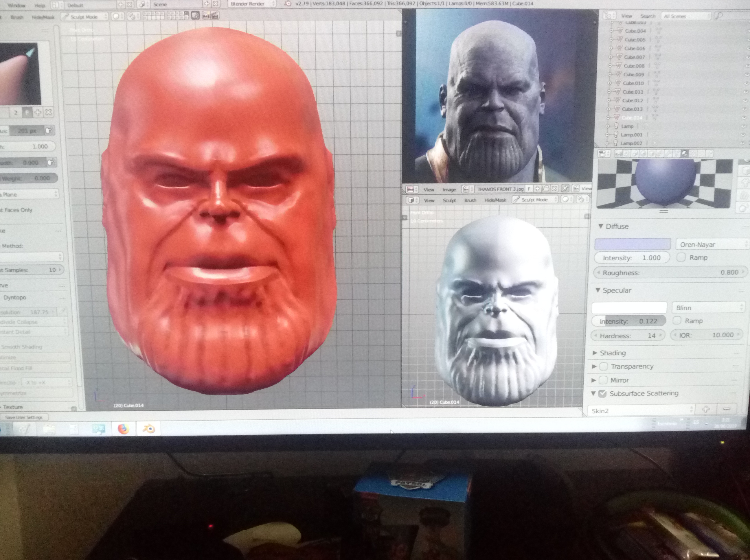Click the Modifiers wrench tab in properties

click(668, 154)
